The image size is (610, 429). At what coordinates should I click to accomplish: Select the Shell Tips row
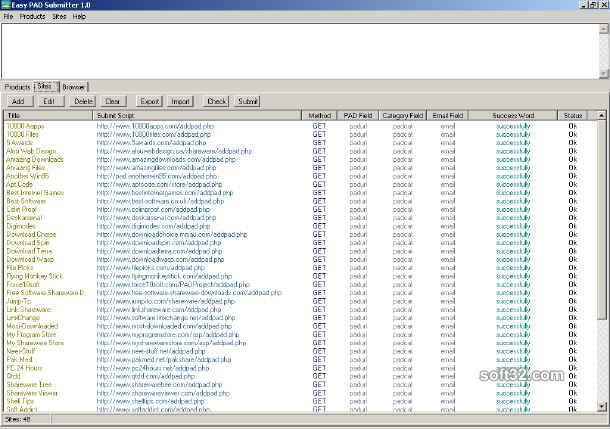point(300,401)
